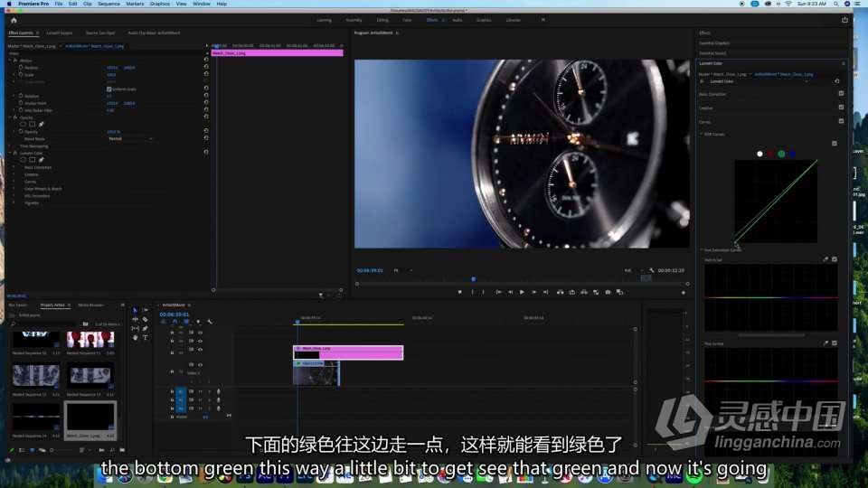
Task: Add a marker in the timeline header
Action: (198, 322)
